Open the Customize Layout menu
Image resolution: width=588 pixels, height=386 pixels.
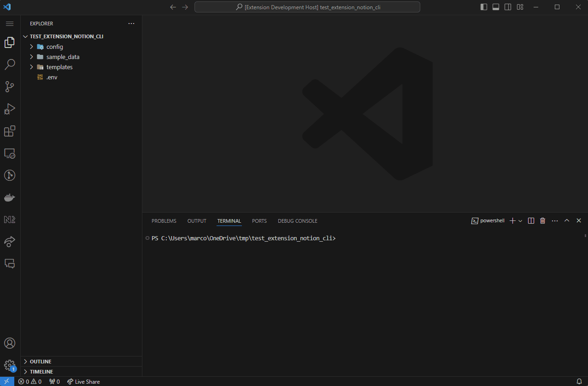coord(520,7)
